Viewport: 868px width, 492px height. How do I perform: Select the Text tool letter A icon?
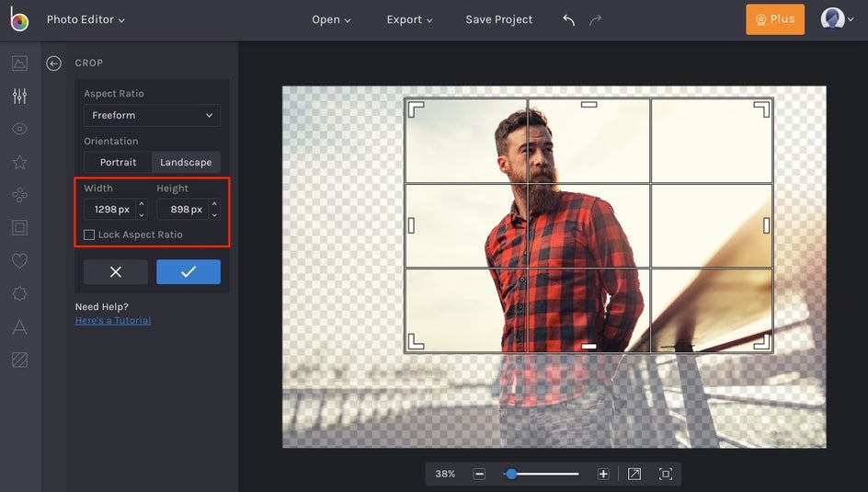click(x=19, y=326)
